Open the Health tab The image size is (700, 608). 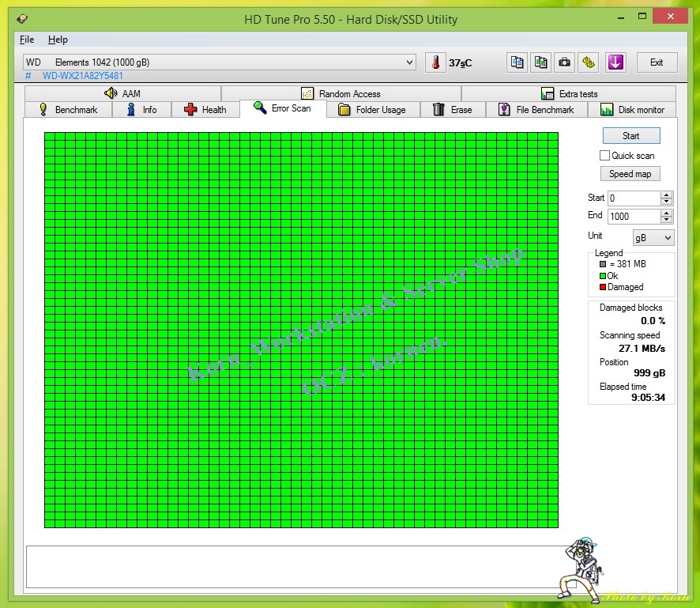(205, 109)
